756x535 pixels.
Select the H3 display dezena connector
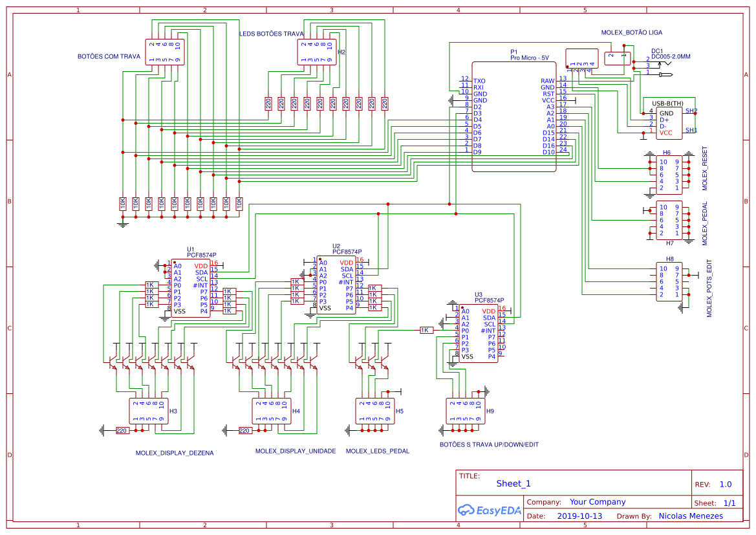point(148,411)
